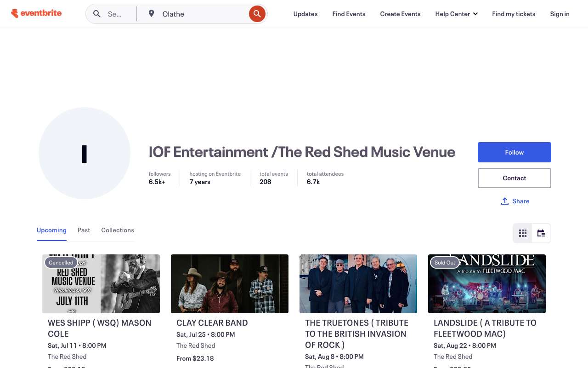Expand the Help Center dropdown arrow
This screenshot has height=368, width=588.
(x=475, y=14)
